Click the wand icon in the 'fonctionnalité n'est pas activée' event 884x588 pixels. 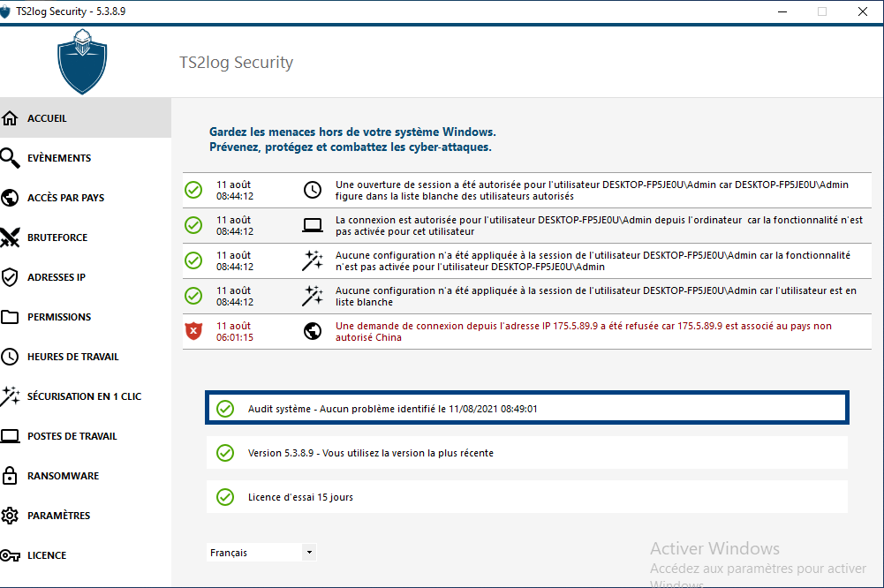click(x=313, y=260)
